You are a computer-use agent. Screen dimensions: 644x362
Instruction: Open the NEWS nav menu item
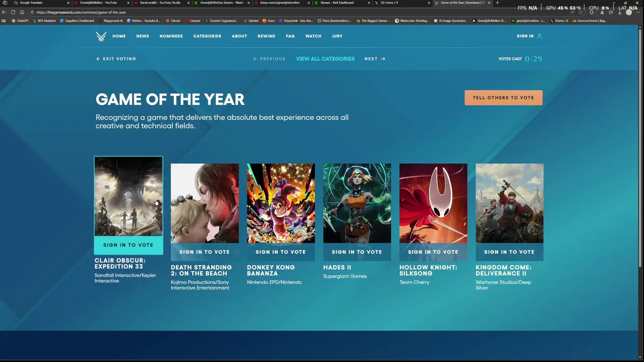142,36
